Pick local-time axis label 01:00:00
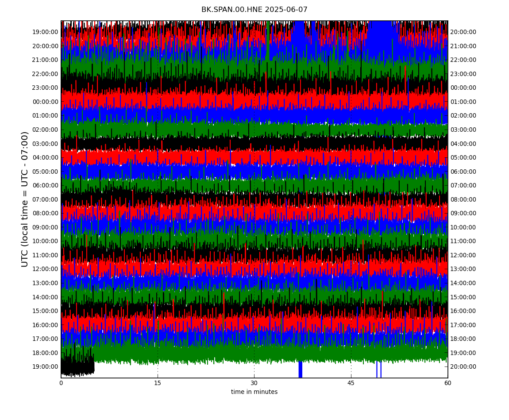This screenshot has height=420, width=509. point(463,102)
